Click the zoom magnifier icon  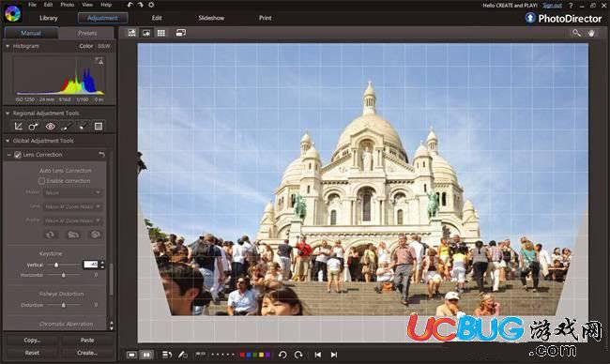pyautogui.click(x=576, y=33)
